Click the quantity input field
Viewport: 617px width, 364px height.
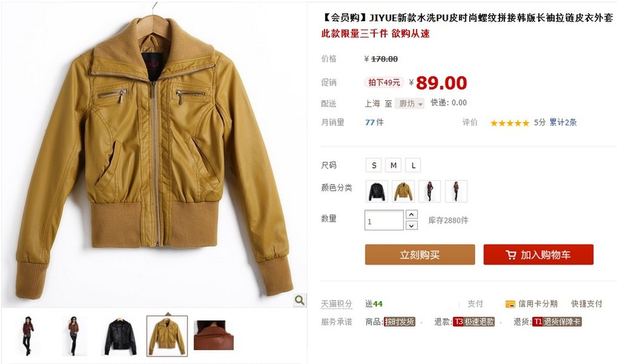coord(384,220)
